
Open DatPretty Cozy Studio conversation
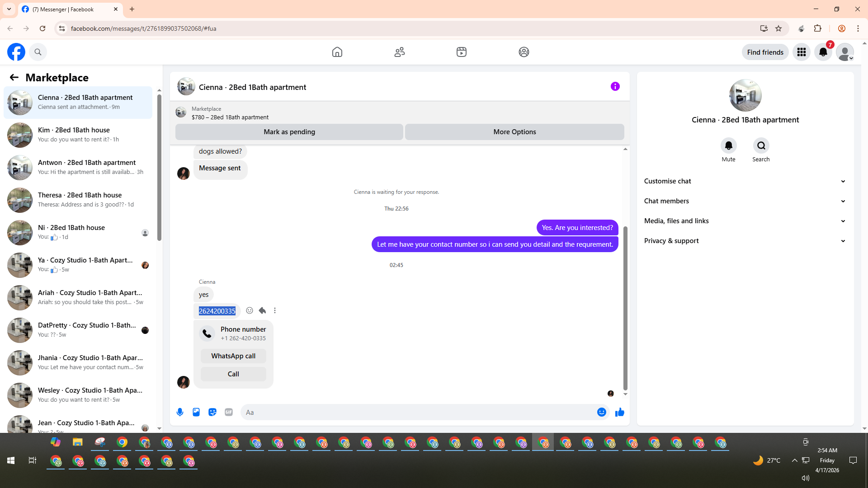point(78,330)
